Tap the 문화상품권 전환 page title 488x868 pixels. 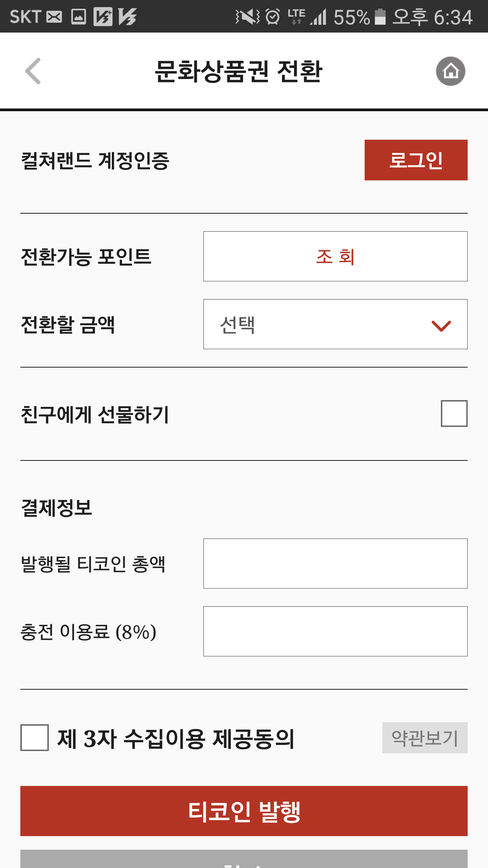(x=239, y=71)
